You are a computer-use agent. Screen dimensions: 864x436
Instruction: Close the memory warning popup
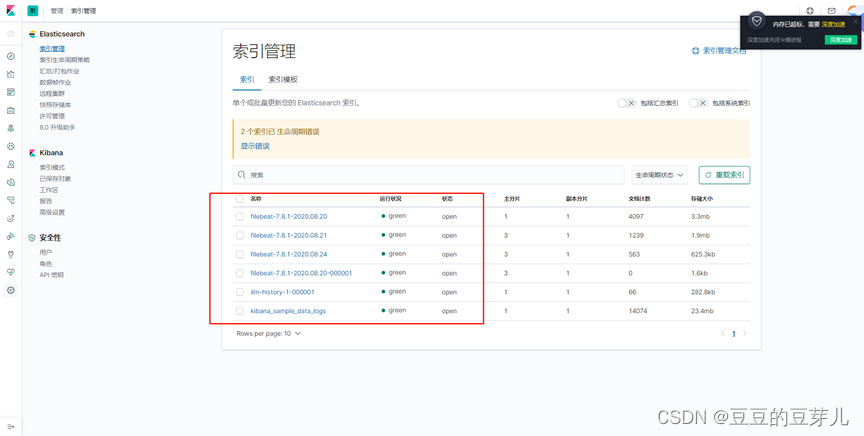[855, 21]
